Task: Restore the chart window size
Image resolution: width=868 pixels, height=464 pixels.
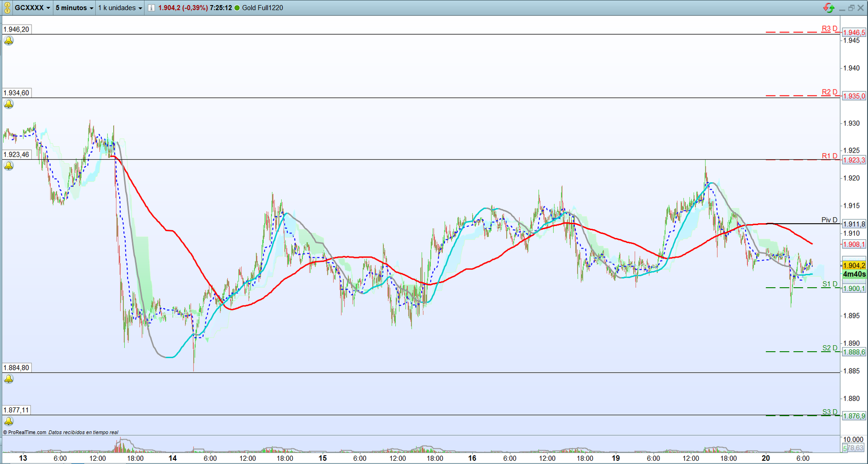Action: (x=851, y=8)
